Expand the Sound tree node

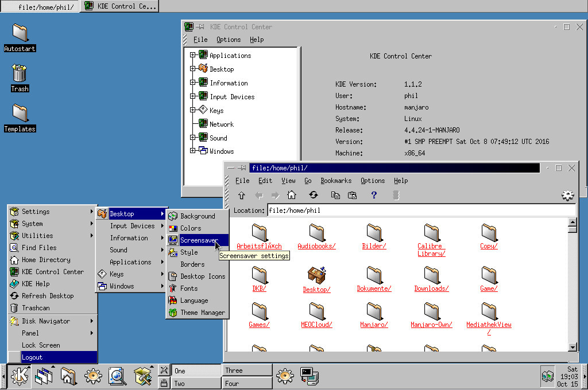(x=193, y=138)
